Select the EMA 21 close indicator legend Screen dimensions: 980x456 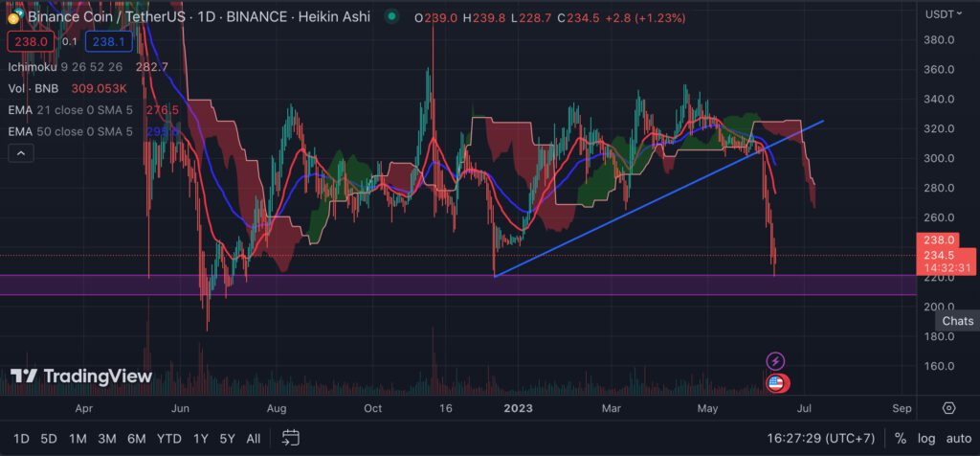coord(71,110)
